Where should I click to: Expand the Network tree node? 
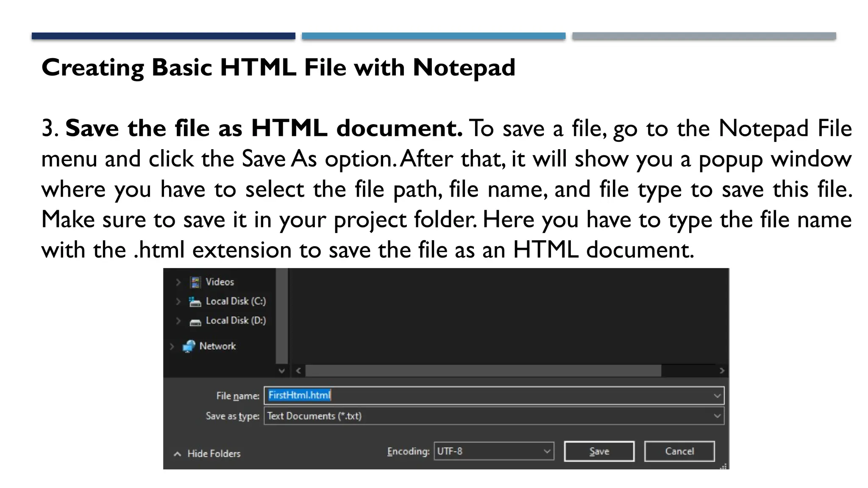coord(172,346)
